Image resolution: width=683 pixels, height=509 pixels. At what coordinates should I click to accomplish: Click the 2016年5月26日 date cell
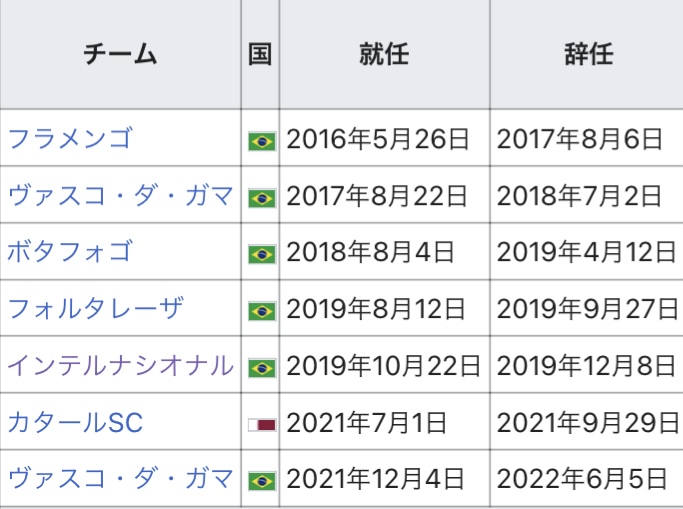coord(377,139)
